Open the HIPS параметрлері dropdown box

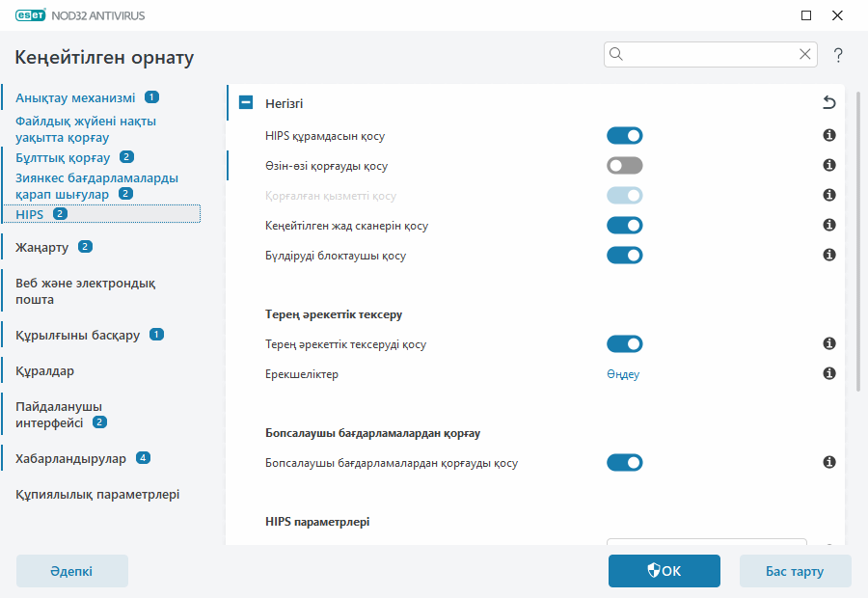click(706, 544)
